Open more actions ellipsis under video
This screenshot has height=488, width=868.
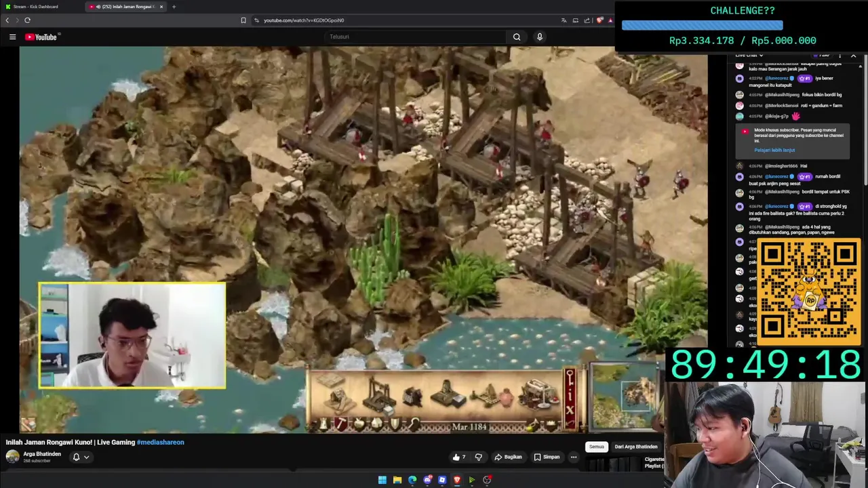574,457
